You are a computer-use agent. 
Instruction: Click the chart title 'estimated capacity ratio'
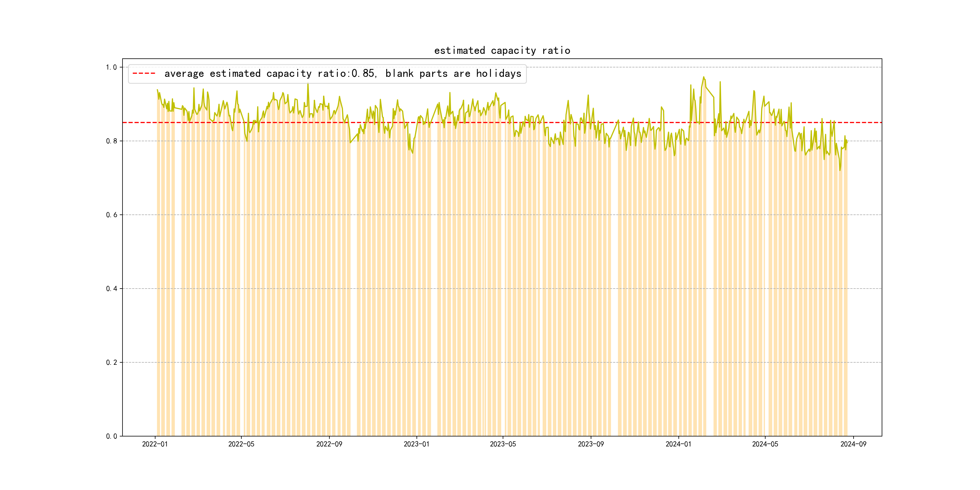(502, 51)
